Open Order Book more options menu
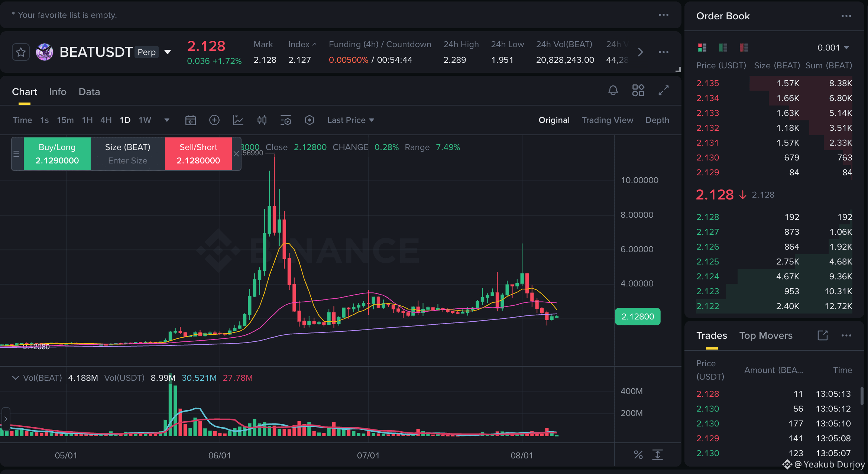Viewport: 868px width, 474px height. [846, 16]
